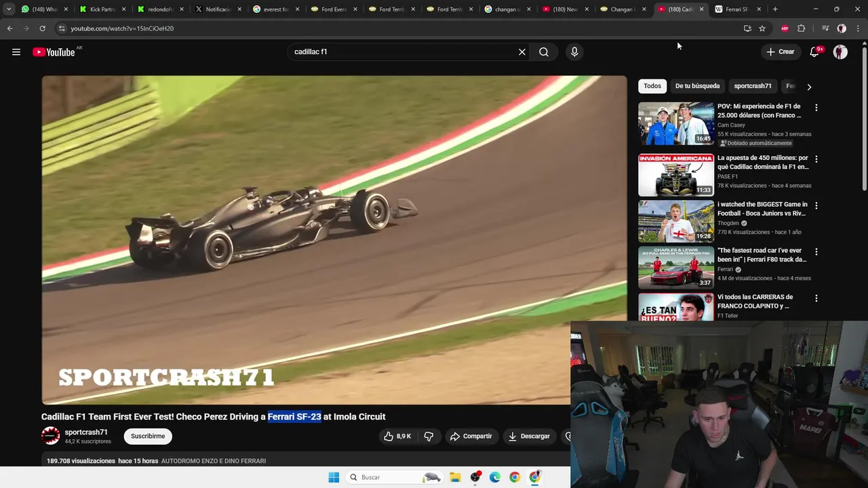Close the 'redondofn' Kick tab
Image resolution: width=868 pixels, height=488 pixels.
(181, 9)
